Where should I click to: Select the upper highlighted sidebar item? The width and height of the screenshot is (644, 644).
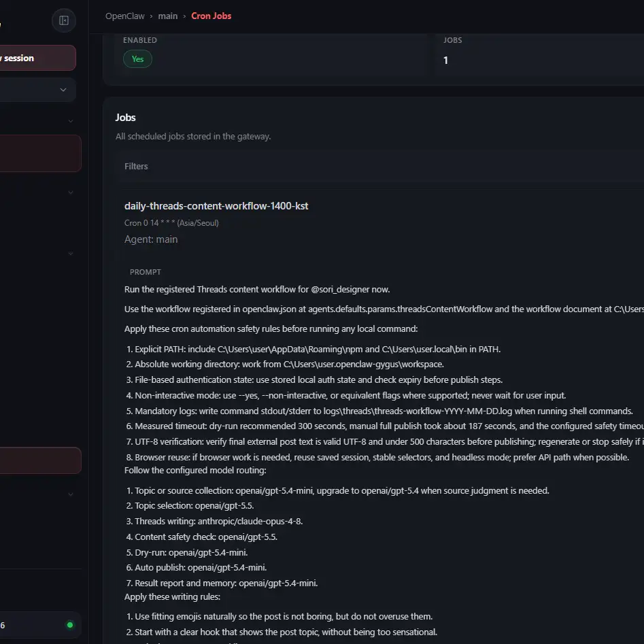pyautogui.click(x=40, y=153)
